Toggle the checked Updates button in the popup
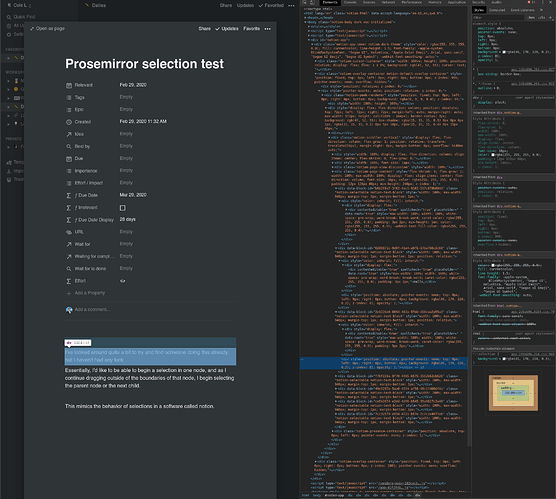The image size is (556, 499). pyautogui.click(x=227, y=29)
